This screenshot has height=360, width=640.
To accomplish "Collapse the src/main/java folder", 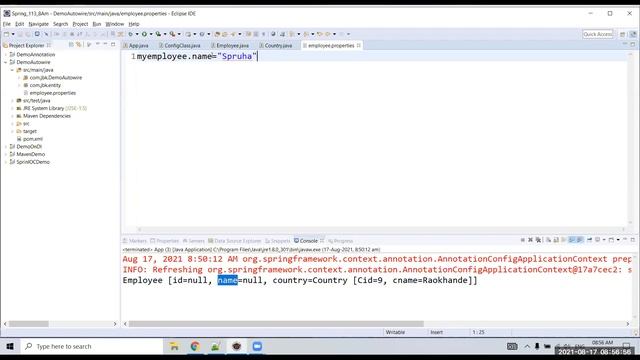I will tap(12, 70).
